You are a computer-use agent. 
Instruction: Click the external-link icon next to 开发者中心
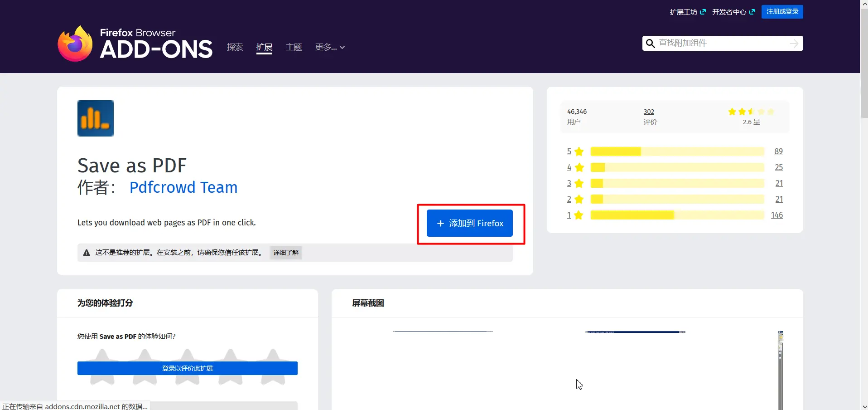(x=752, y=12)
